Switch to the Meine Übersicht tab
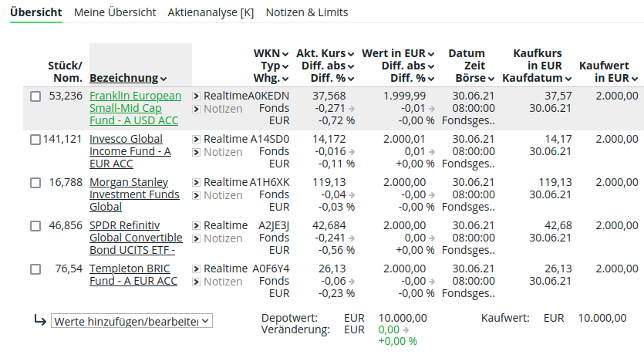The image size is (644, 358). (x=115, y=12)
